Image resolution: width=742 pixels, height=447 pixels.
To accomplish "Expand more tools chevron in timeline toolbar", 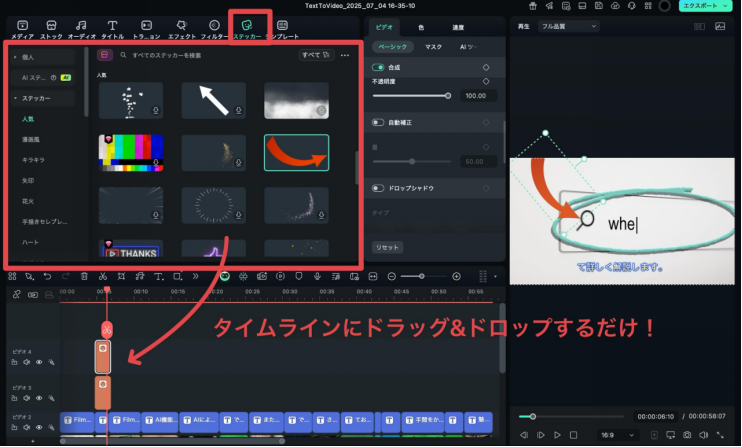I will pos(195,276).
